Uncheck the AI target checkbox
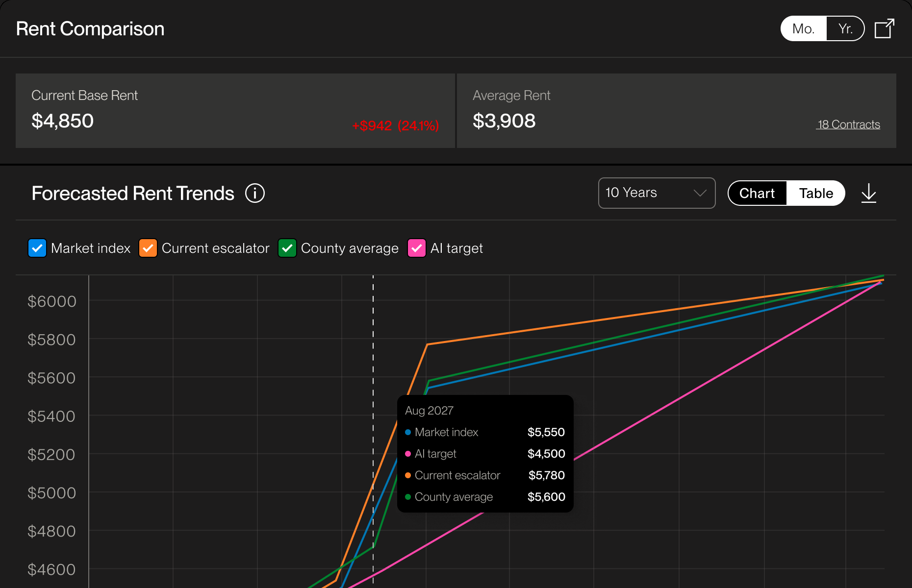912x588 pixels. pyautogui.click(x=417, y=248)
